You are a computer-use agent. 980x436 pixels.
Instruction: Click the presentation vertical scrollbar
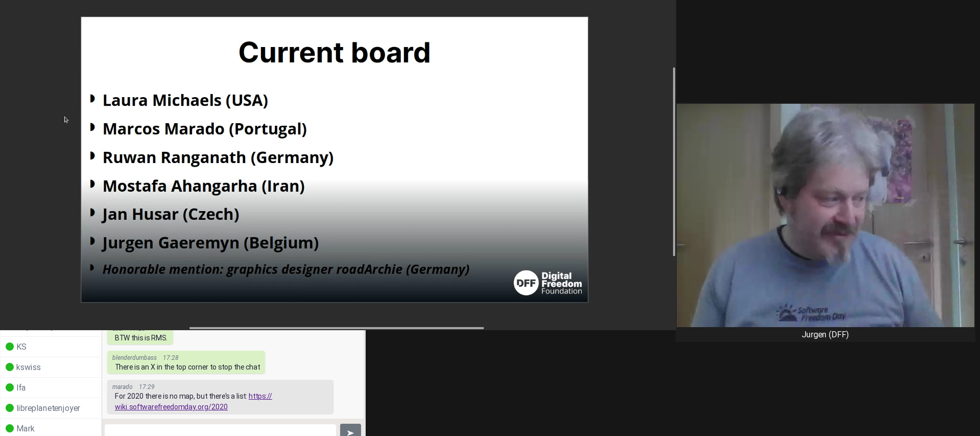point(674,162)
